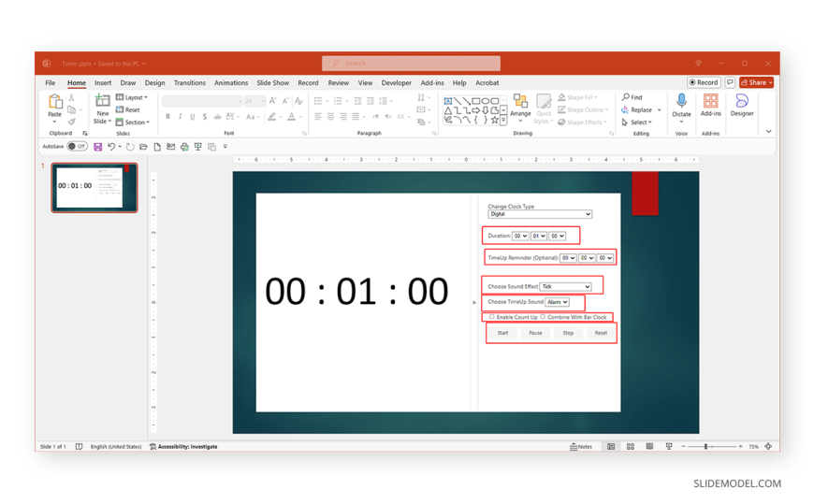The height and width of the screenshot is (504, 814).
Task: Check the Combine With Bar Clock checkbox
Action: point(543,317)
